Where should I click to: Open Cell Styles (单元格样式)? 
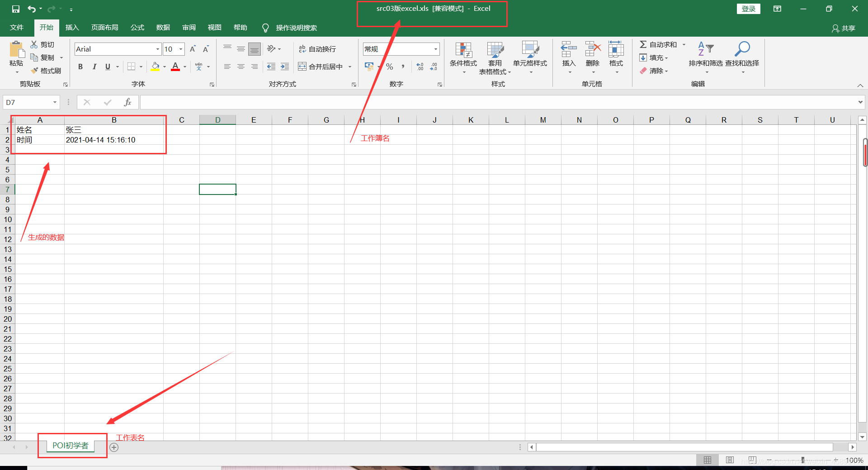530,58
